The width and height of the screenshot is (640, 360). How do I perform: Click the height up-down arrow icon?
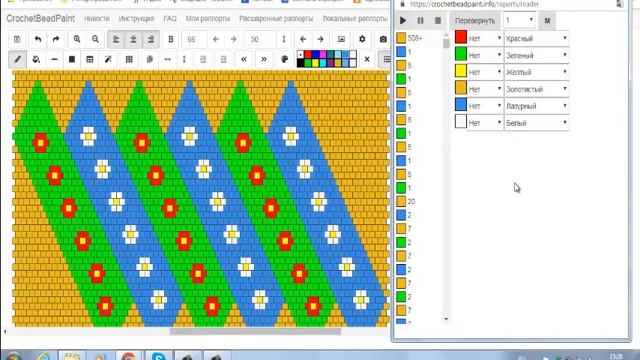click(284, 39)
